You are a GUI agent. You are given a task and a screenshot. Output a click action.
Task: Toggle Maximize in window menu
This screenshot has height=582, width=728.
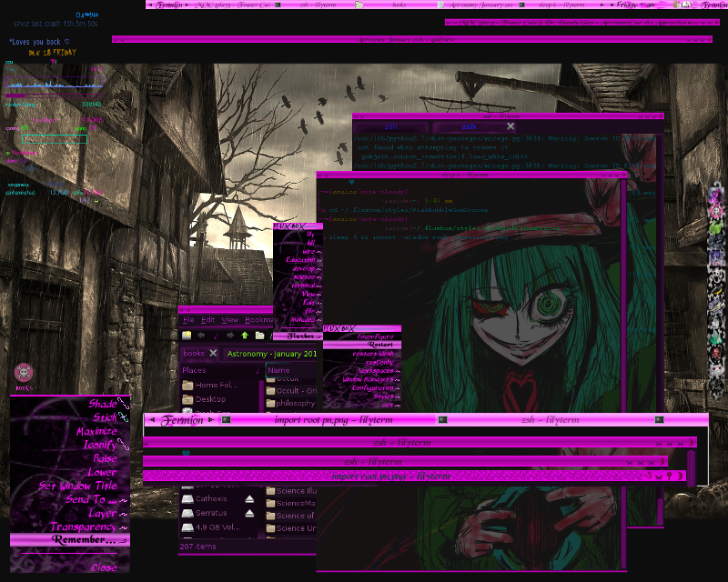[70, 431]
